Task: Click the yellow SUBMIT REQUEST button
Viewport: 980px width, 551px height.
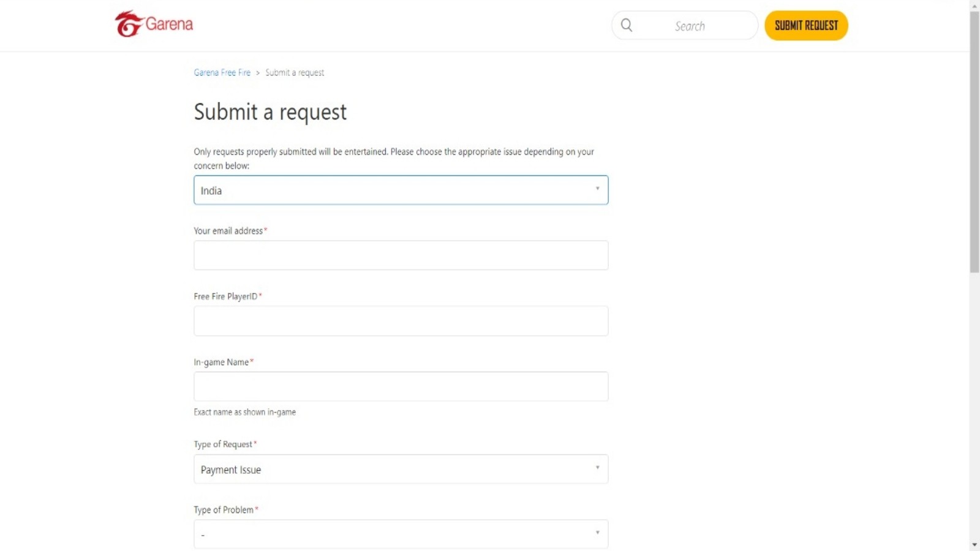Action: (x=806, y=26)
